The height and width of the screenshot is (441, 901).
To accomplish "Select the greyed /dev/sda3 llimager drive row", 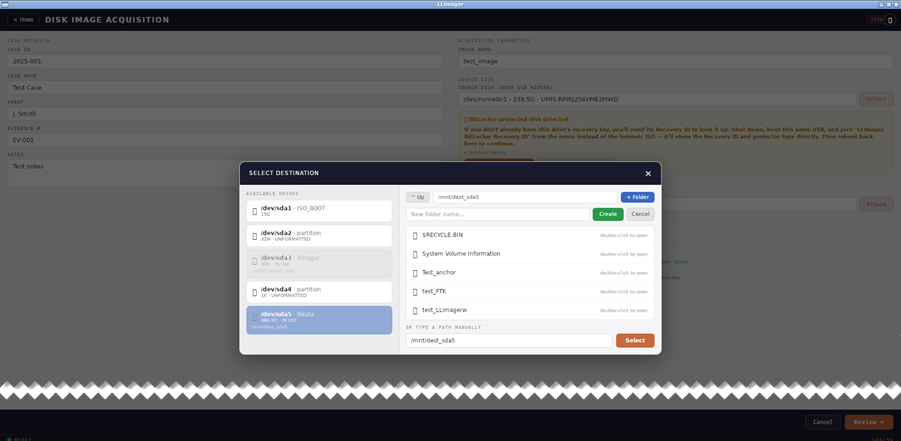I will [319, 264].
